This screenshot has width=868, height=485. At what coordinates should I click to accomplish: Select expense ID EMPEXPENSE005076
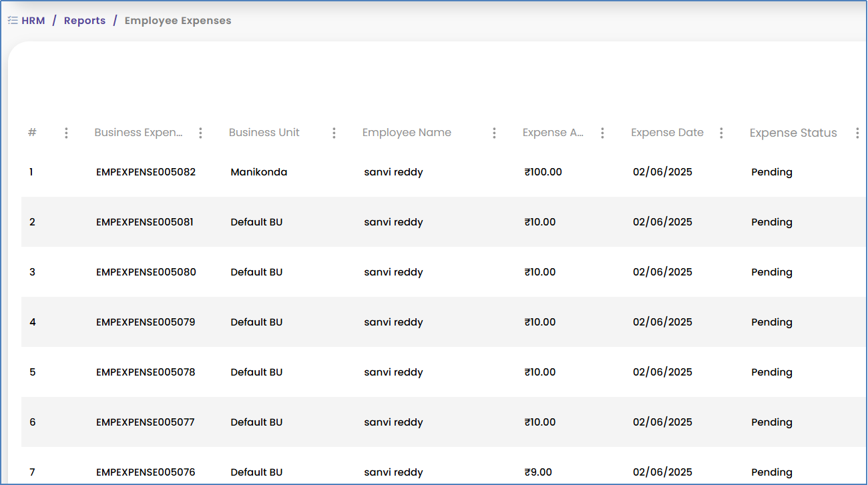pos(146,472)
